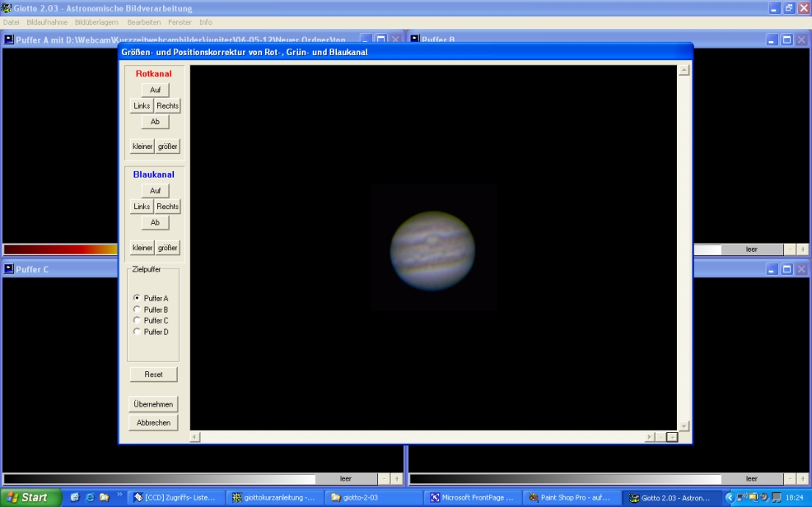812x507 pixels.
Task: Select Puffer A as target buffer
Action: pos(137,298)
